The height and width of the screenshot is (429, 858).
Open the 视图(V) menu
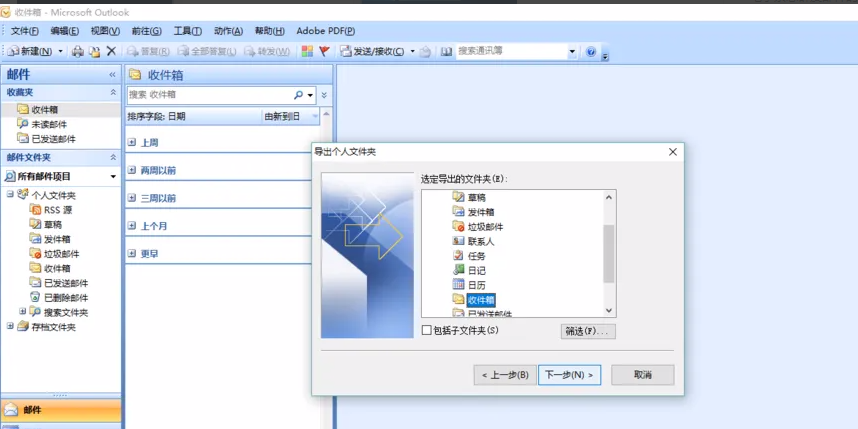coord(105,31)
